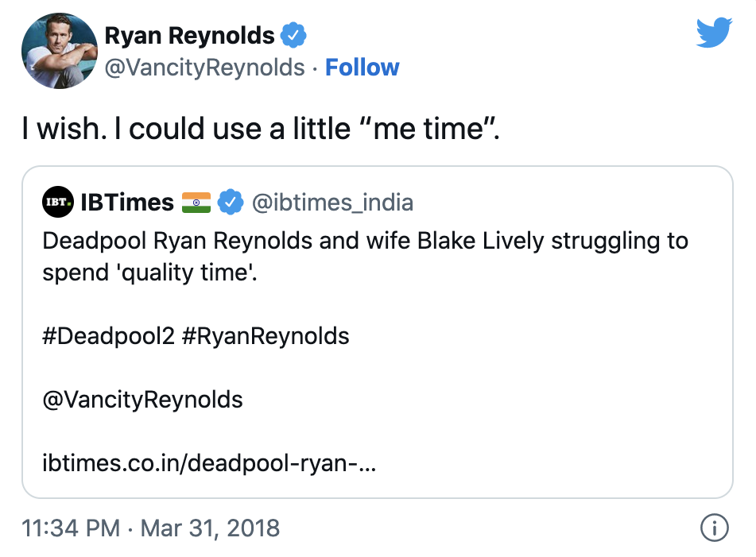Click the quoted tweet card's empty area

pyautogui.click(x=556, y=381)
